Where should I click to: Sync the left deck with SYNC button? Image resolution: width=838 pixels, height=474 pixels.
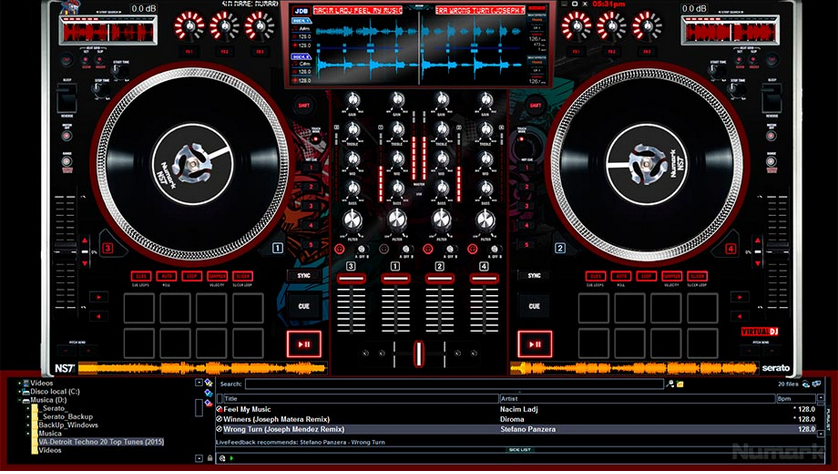[x=304, y=276]
